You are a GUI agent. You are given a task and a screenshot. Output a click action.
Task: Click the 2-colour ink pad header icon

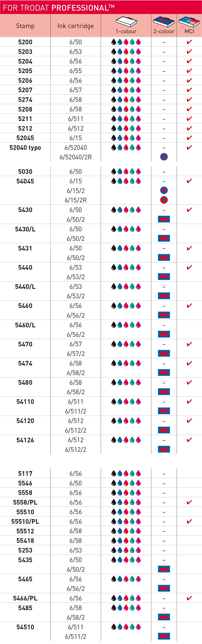164,22
